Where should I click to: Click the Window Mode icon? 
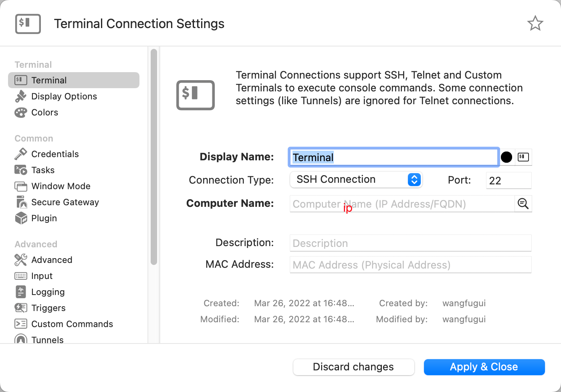click(21, 186)
